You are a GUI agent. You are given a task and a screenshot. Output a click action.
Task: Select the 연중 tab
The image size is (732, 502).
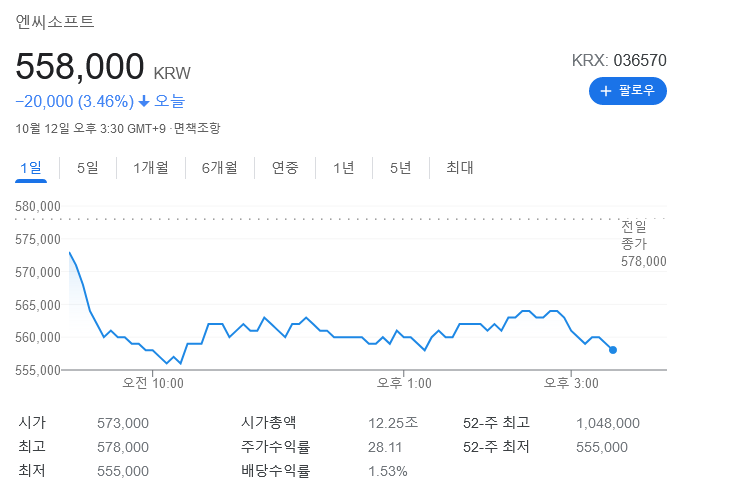click(x=285, y=168)
